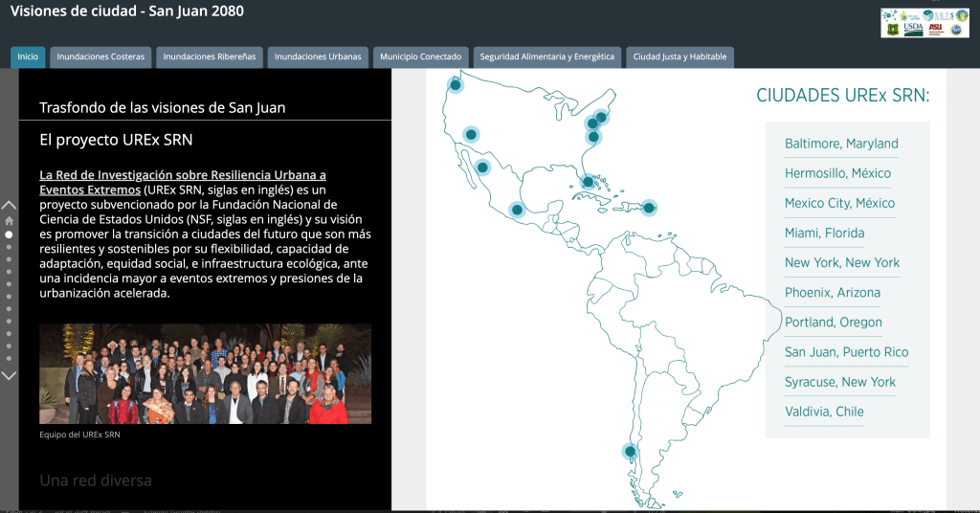Image resolution: width=980 pixels, height=513 pixels.
Task: Click the up chevron in section navigator
Action: click(10, 205)
